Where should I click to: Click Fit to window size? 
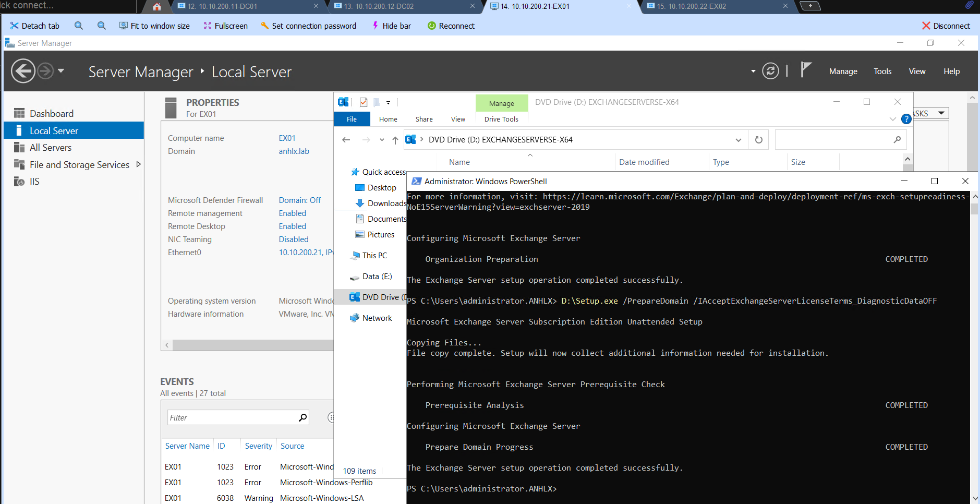(154, 26)
